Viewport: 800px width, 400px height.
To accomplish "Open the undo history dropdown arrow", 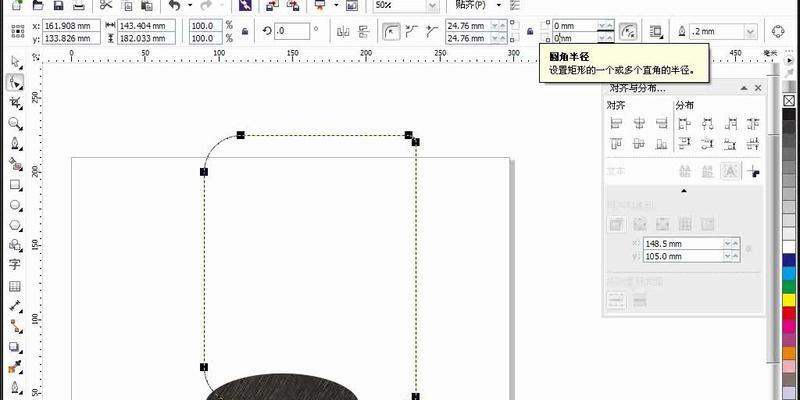I will point(190,6).
